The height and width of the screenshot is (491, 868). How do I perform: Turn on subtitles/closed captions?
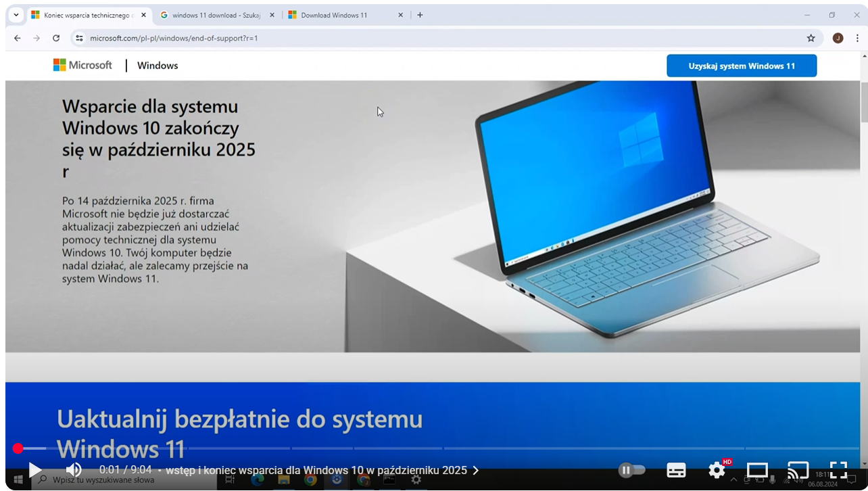pos(676,470)
